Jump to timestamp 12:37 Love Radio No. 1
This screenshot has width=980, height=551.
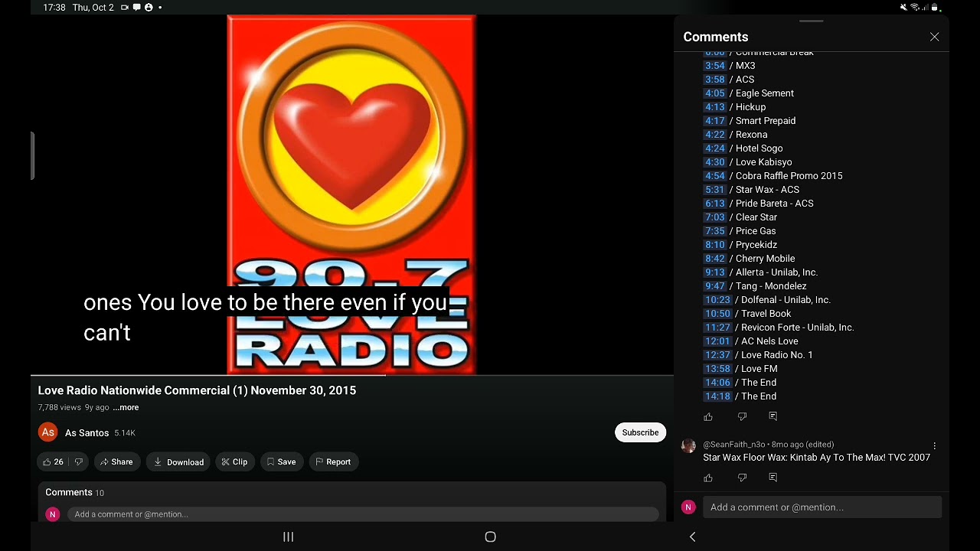[x=717, y=355]
